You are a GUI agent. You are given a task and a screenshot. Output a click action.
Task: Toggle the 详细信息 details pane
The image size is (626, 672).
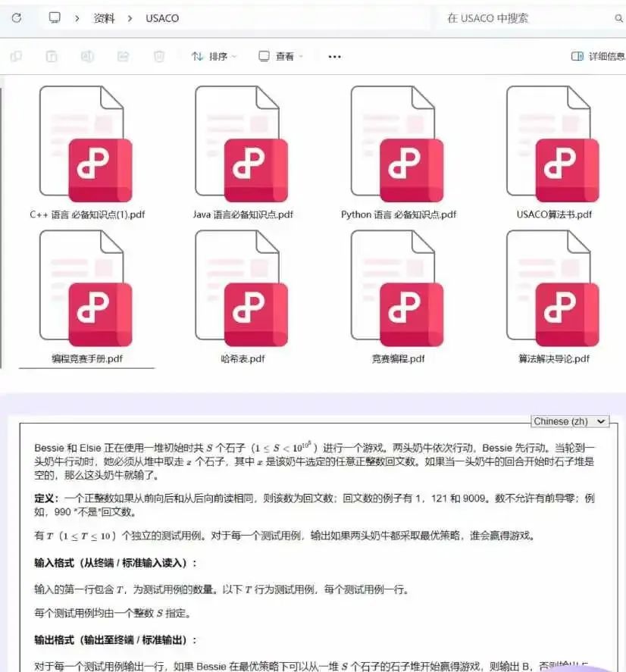(x=603, y=56)
